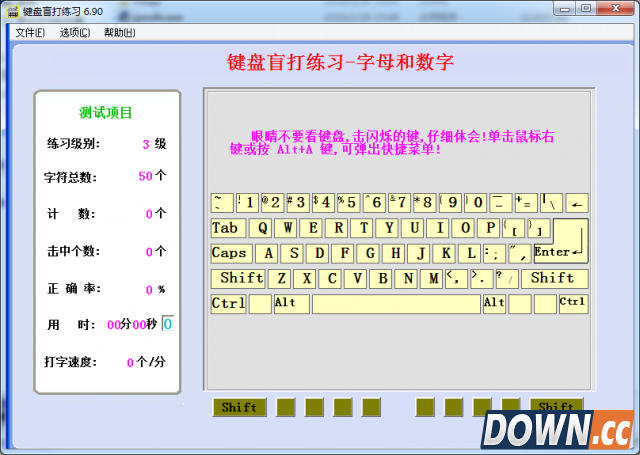640x455 pixels.
Task: Open the 文件(F) menu
Action: 30,33
